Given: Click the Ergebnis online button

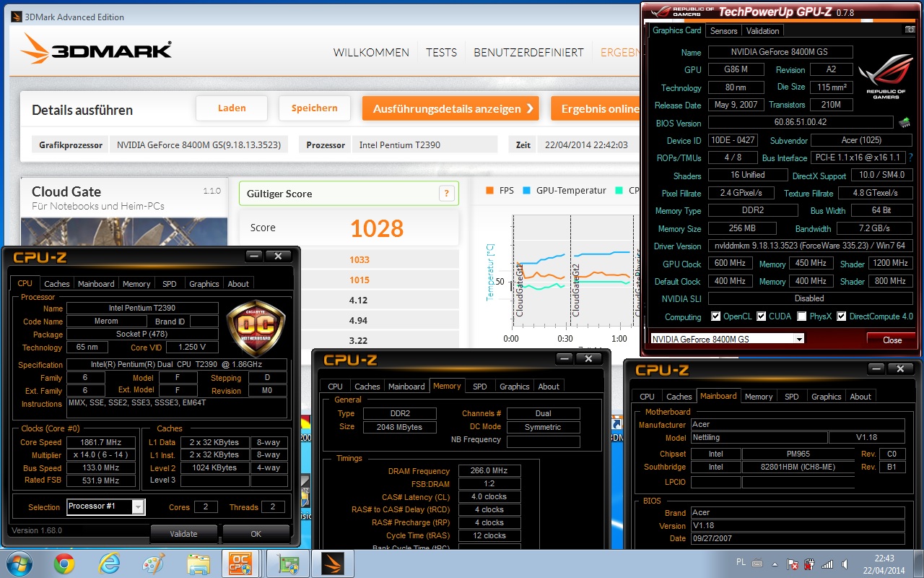Looking at the screenshot, I should (x=596, y=109).
